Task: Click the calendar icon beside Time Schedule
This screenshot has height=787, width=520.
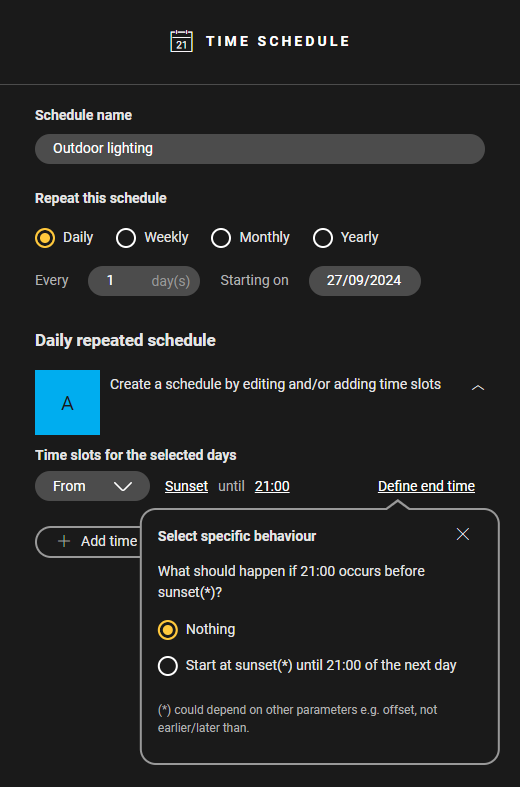Action: pyautogui.click(x=181, y=41)
